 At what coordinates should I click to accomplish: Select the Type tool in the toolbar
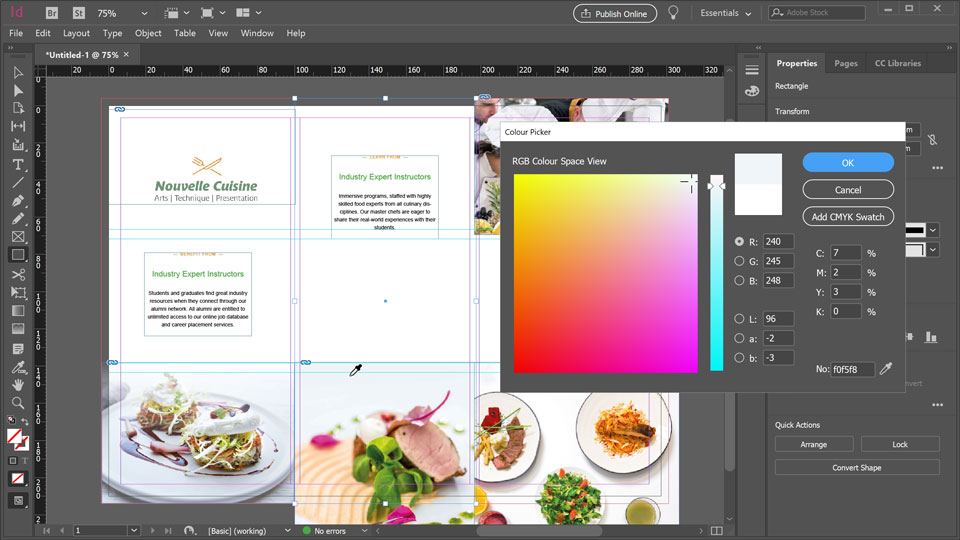click(18, 164)
